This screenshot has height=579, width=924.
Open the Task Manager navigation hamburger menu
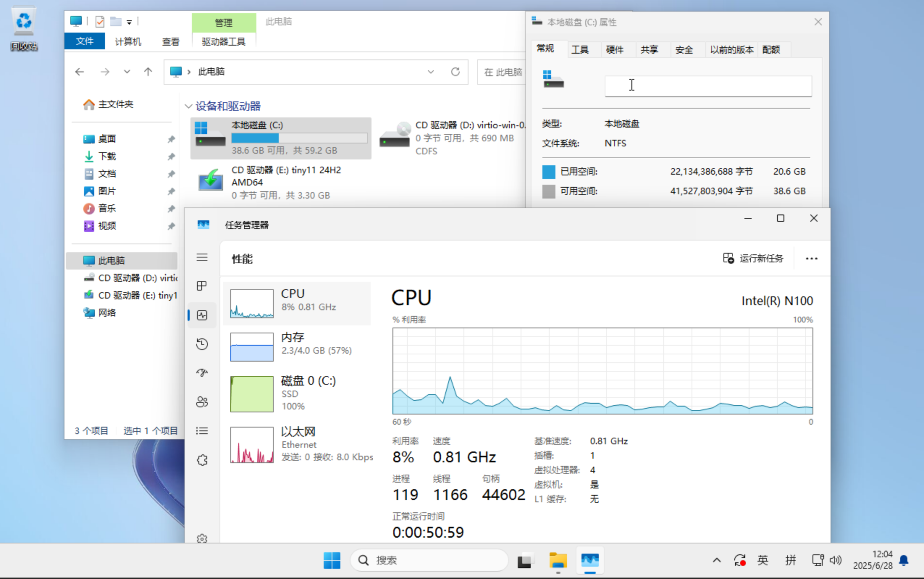click(x=202, y=257)
